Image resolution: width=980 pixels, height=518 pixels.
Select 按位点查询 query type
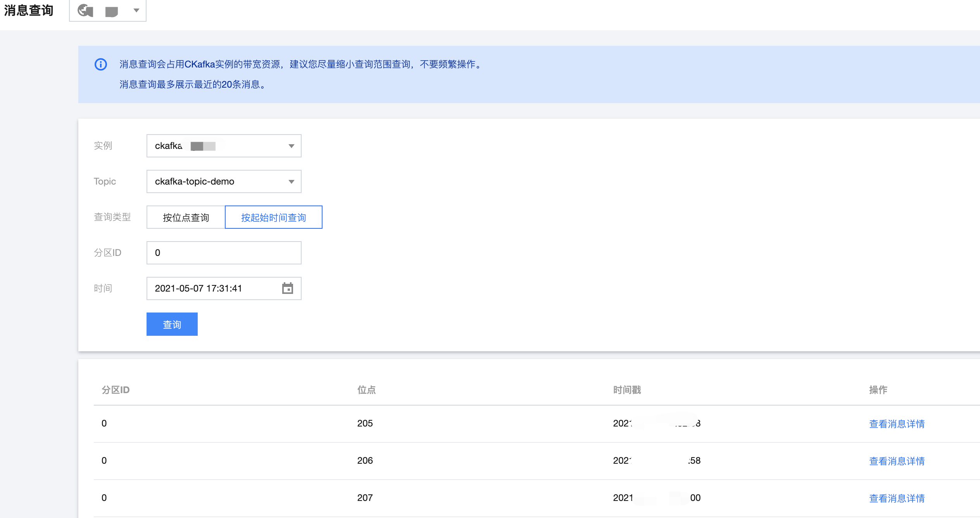(186, 218)
